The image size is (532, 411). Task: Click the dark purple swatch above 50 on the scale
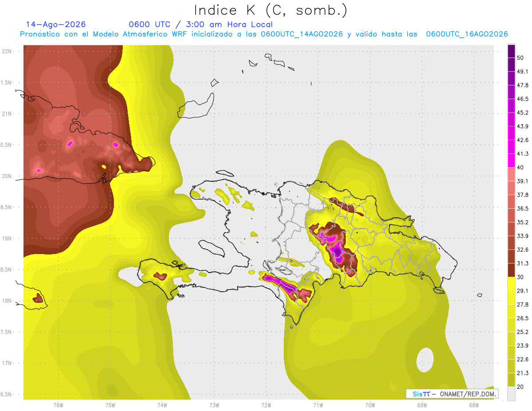pyautogui.click(x=512, y=51)
